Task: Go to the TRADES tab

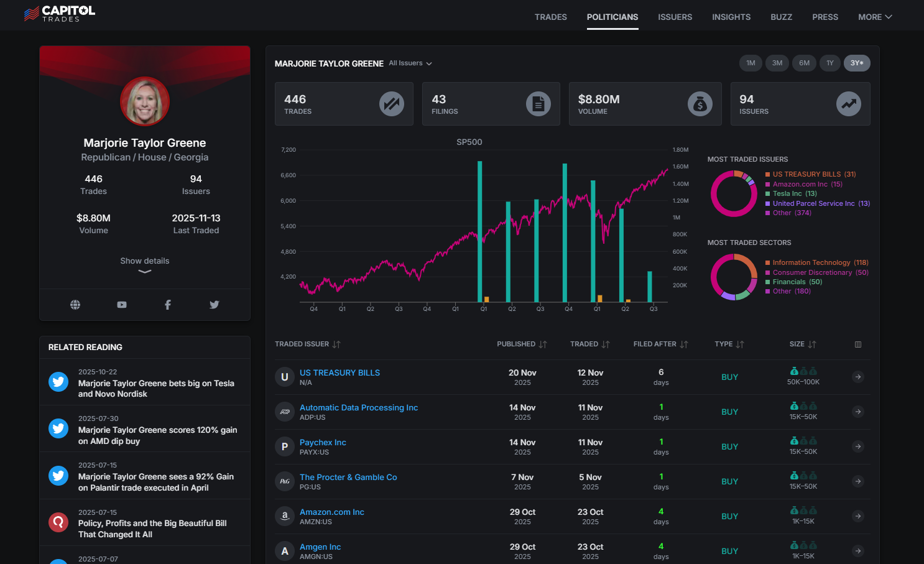Action: 550,17
